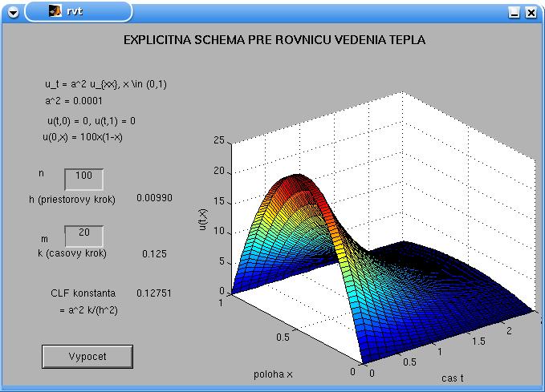The width and height of the screenshot is (545, 392).
Task: Click the h (priestorovy krok) label
Action: [x=72, y=200]
